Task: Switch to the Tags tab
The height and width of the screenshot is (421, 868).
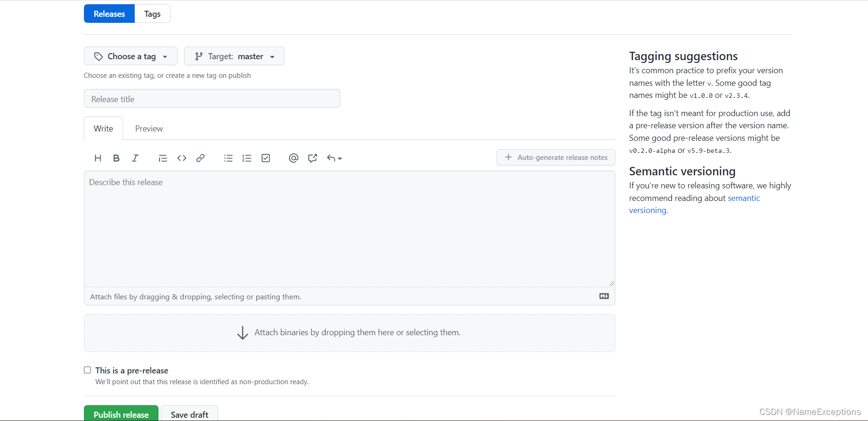Action: pyautogui.click(x=152, y=14)
